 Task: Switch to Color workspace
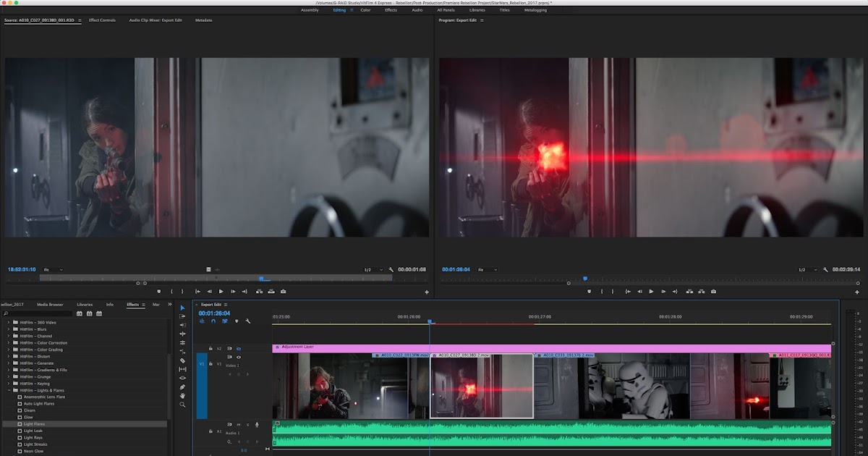tap(365, 10)
